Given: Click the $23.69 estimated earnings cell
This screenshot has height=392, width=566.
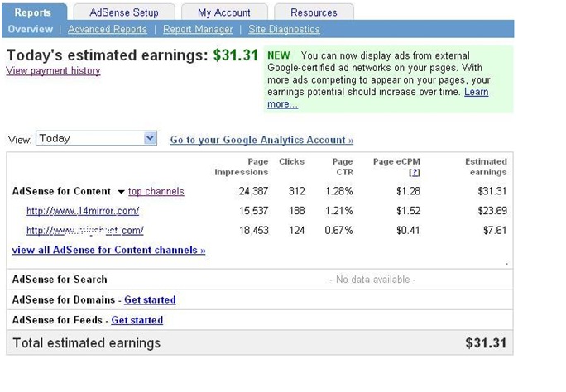Looking at the screenshot, I should pyautogui.click(x=492, y=211).
